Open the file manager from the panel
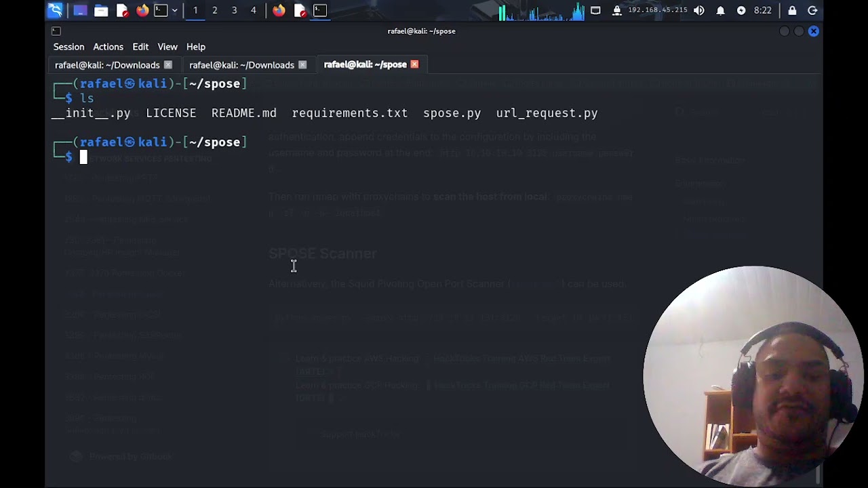 101,10
